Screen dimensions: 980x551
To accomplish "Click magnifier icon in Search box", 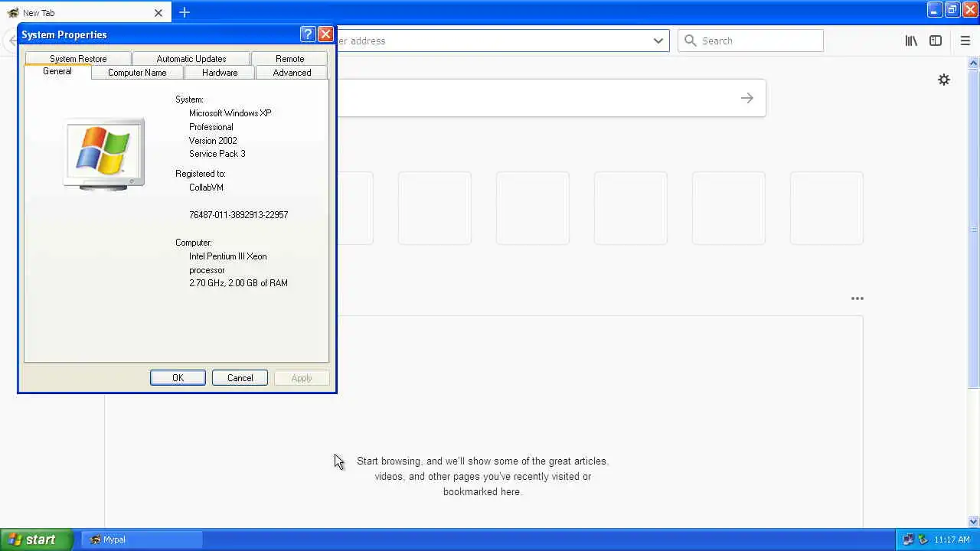I will [x=690, y=41].
